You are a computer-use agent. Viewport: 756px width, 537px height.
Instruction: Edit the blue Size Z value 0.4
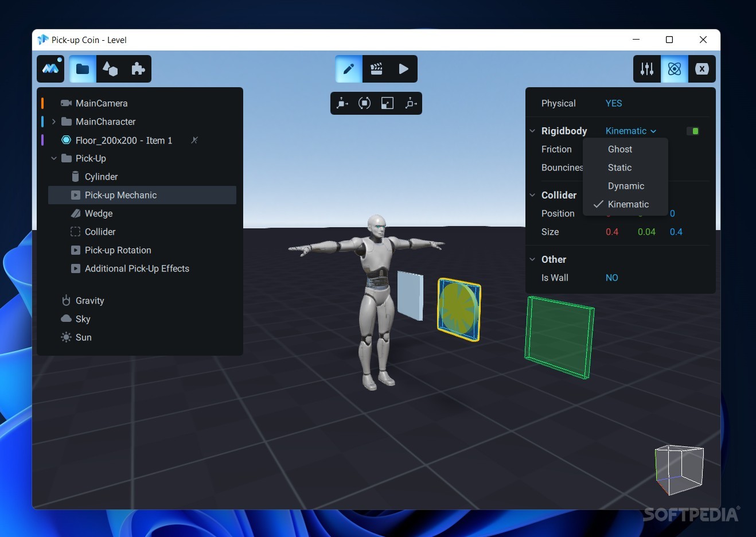point(676,232)
